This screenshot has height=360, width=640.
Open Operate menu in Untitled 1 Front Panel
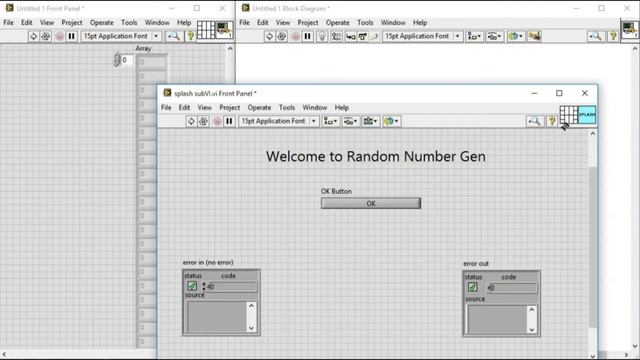(x=102, y=22)
